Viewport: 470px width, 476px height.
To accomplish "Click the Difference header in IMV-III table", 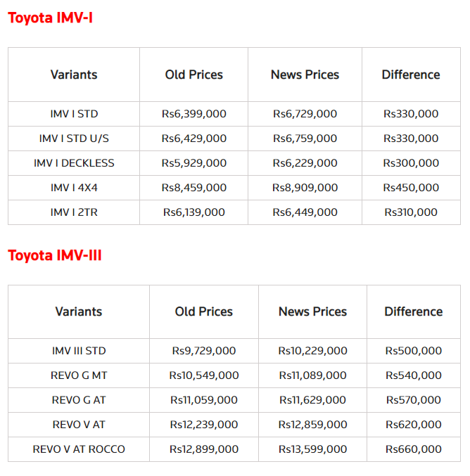I will [414, 311].
